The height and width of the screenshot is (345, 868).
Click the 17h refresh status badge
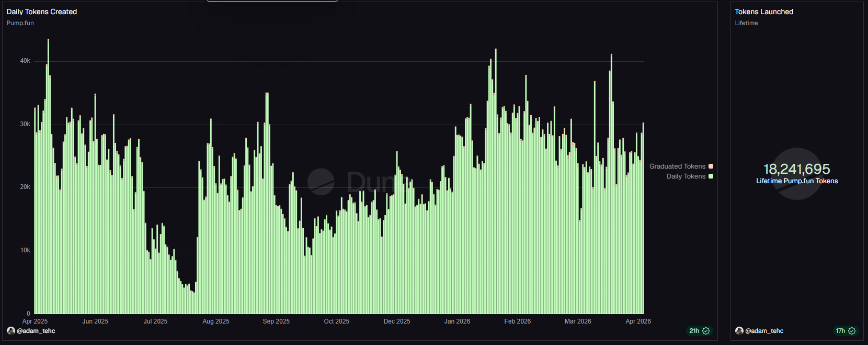[846, 331]
